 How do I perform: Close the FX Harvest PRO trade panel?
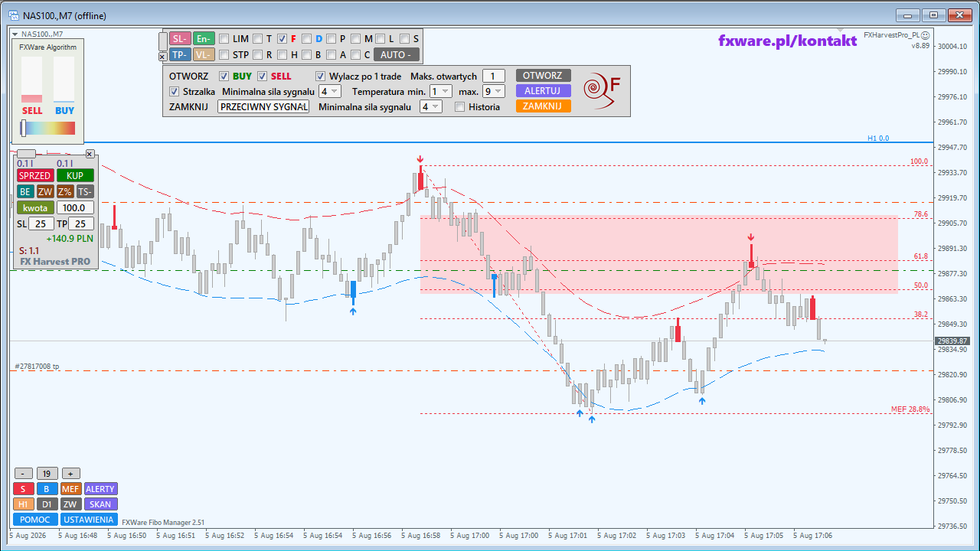(x=90, y=154)
